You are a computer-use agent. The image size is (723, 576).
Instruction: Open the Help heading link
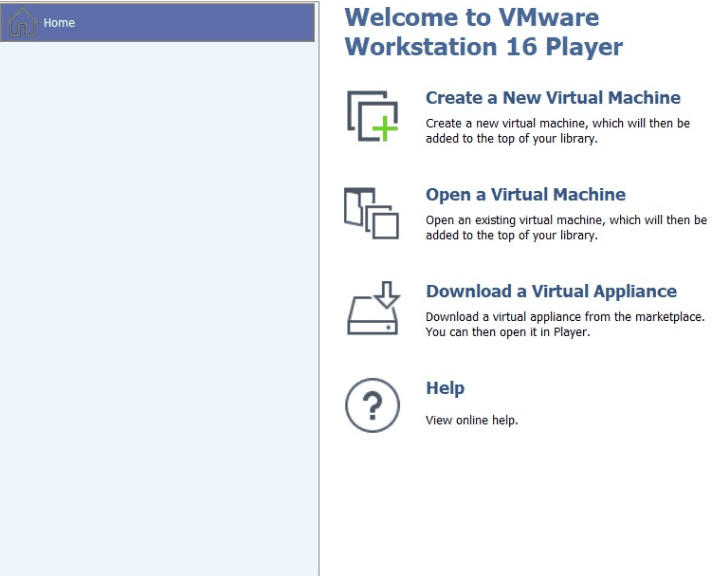tap(445, 388)
